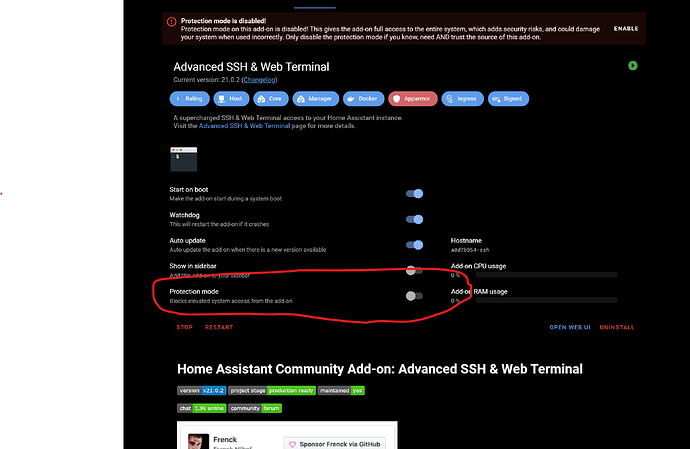The width and height of the screenshot is (690, 449).
Task: Click the STOP button
Action: click(x=184, y=327)
